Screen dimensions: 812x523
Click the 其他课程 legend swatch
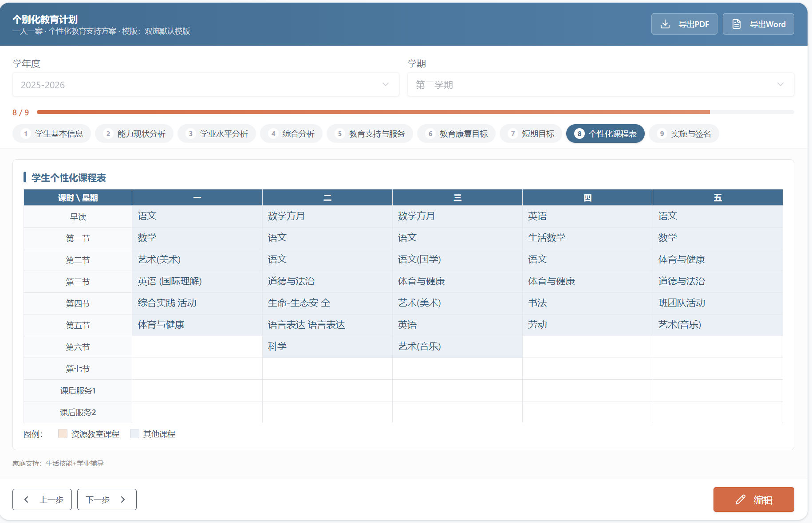pyautogui.click(x=134, y=434)
